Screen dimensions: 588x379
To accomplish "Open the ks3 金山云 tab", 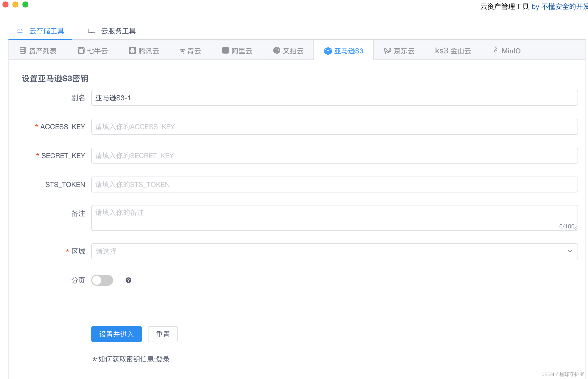I will click(x=453, y=51).
